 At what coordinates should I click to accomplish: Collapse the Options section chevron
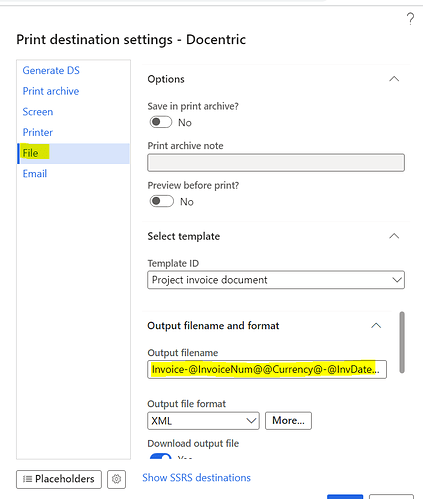point(394,79)
